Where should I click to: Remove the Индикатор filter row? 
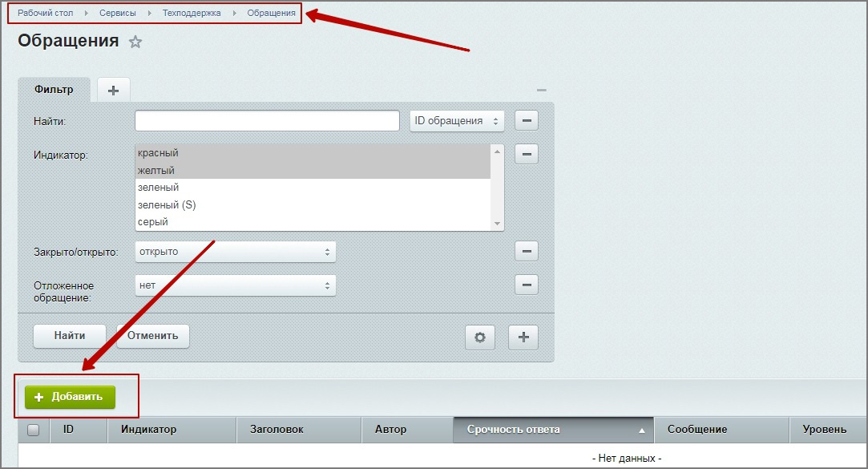pos(526,153)
